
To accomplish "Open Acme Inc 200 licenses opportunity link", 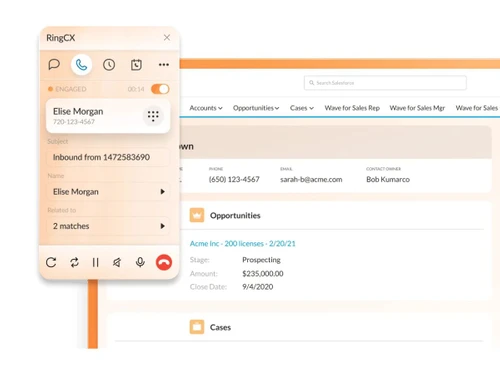I will pyautogui.click(x=243, y=244).
